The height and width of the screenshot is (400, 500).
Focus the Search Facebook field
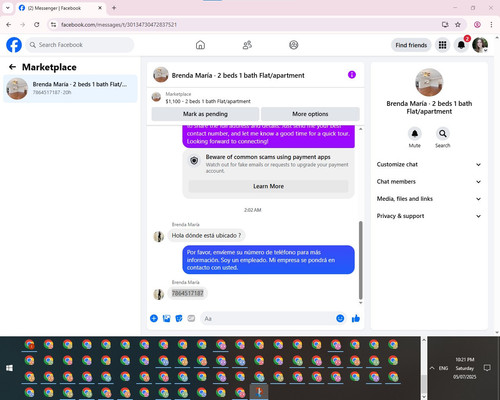coord(80,45)
